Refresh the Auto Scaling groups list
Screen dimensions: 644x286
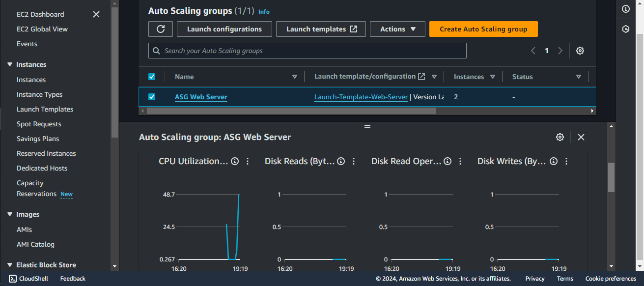(x=161, y=29)
